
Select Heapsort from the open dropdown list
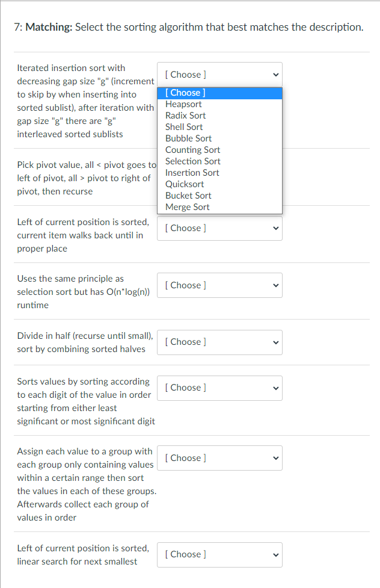[219, 104]
